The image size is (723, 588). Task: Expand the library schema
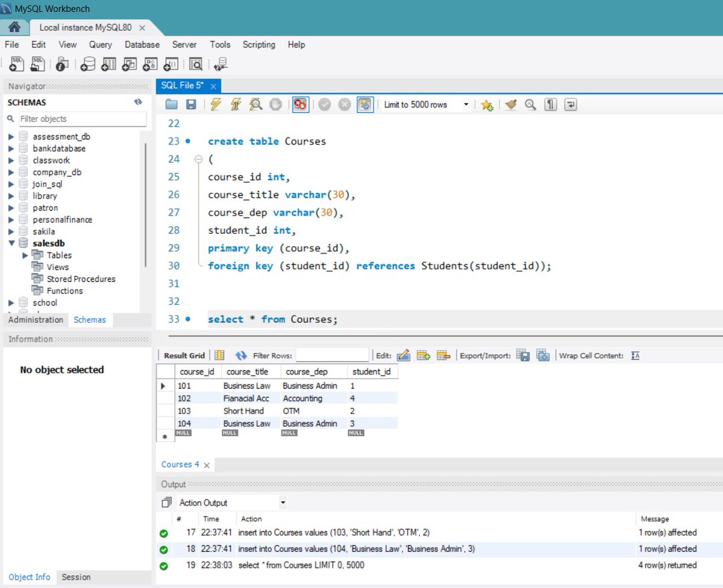coord(11,196)
